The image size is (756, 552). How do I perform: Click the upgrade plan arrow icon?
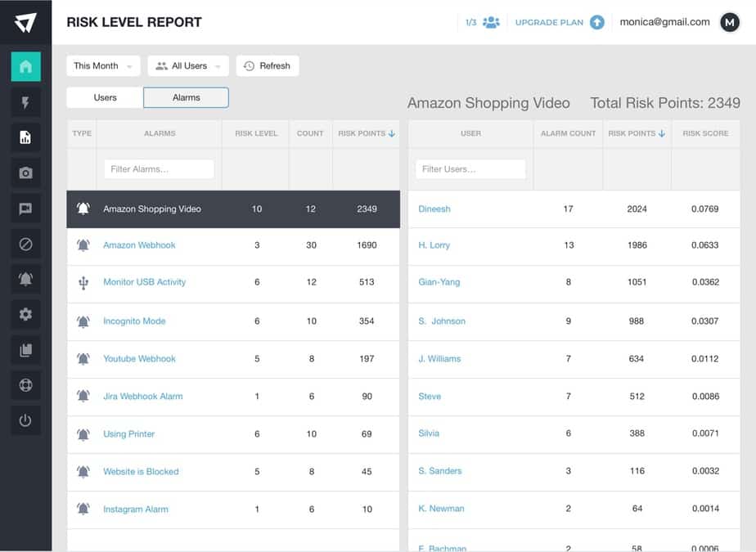coord(597,22)
